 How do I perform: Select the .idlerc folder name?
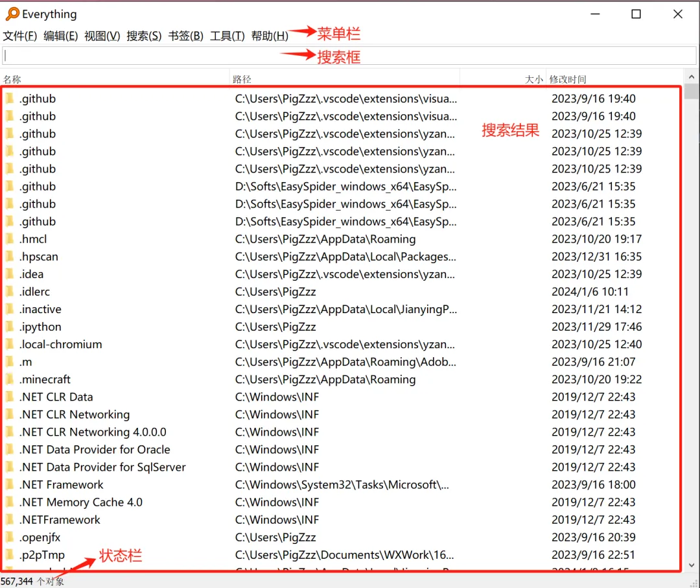[x=34, y=292]
